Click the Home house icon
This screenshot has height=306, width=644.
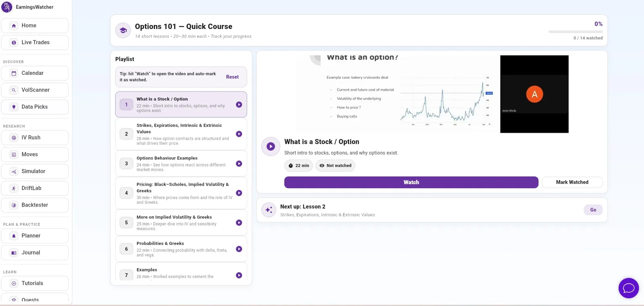tap(14, 26)
